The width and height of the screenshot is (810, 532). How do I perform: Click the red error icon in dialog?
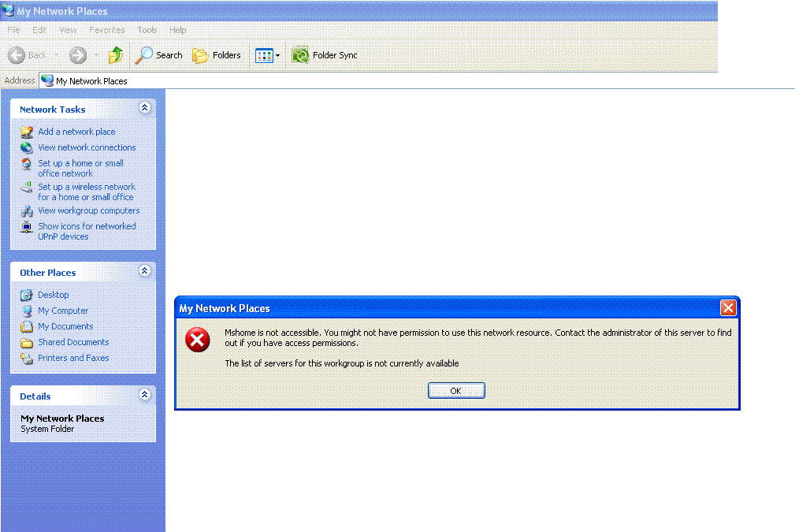197,340
